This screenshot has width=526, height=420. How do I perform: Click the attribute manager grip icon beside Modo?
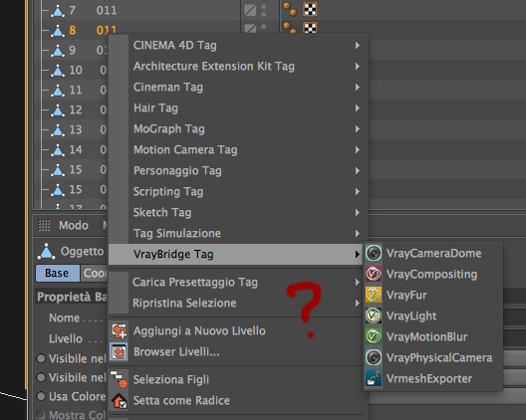pos(44,225)
